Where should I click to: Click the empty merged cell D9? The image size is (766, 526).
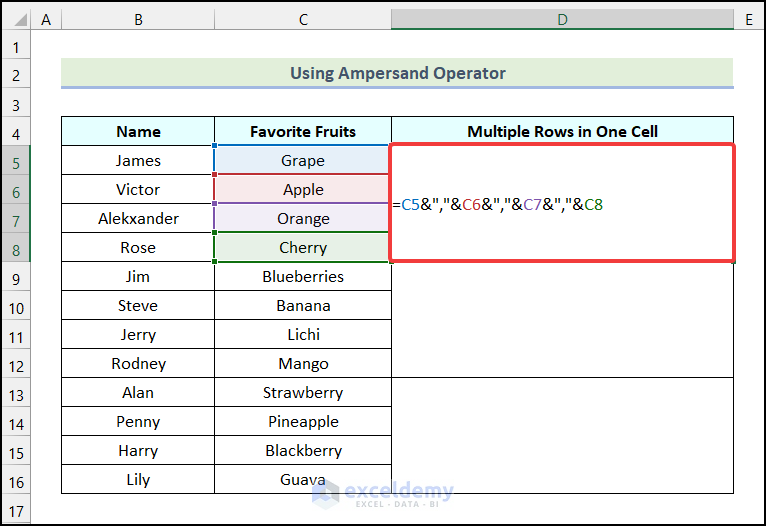(x=562, y=319)
